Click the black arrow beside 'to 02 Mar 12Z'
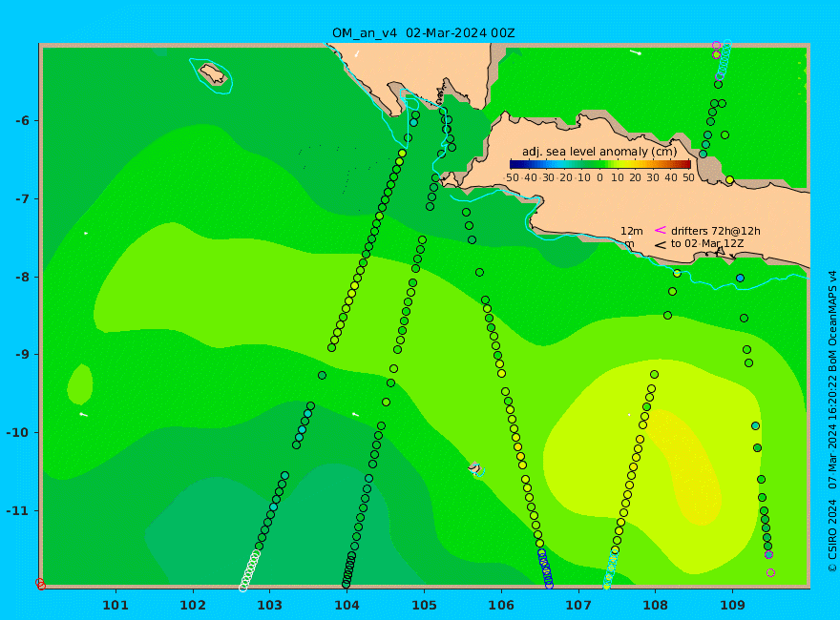 pos(661,245)
